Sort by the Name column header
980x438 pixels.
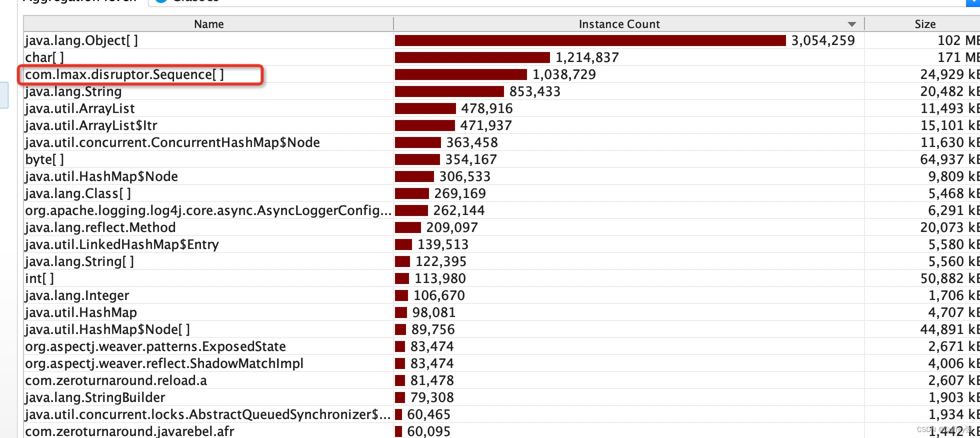(208, 24)
